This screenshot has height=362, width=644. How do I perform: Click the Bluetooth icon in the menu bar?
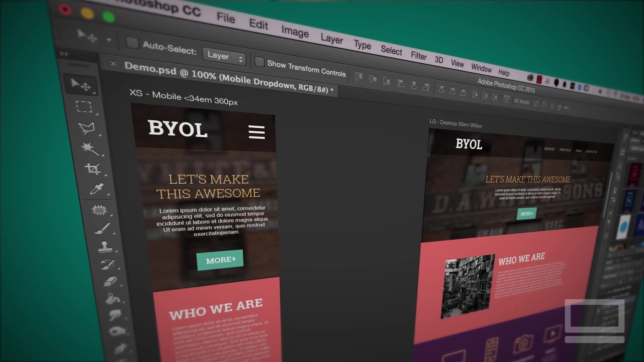579,87
